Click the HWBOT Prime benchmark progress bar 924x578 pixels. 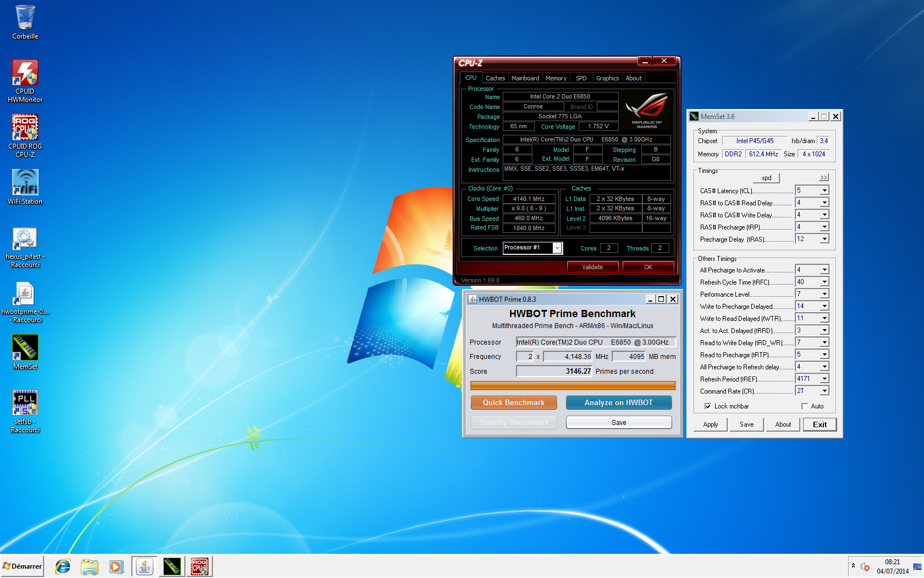[x=573, y=385]
